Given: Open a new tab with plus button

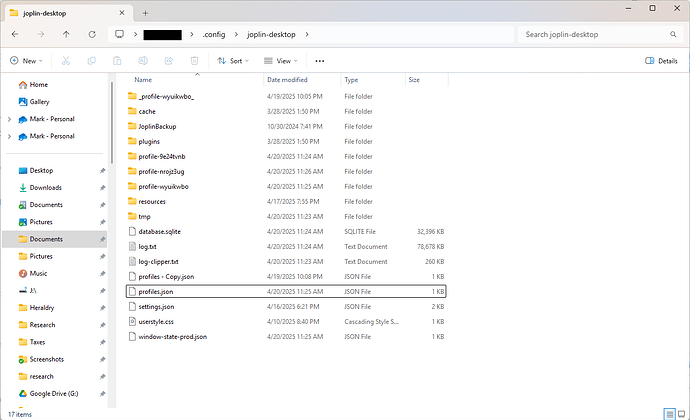Looking at the screenshot, I should tap(145, 13).
